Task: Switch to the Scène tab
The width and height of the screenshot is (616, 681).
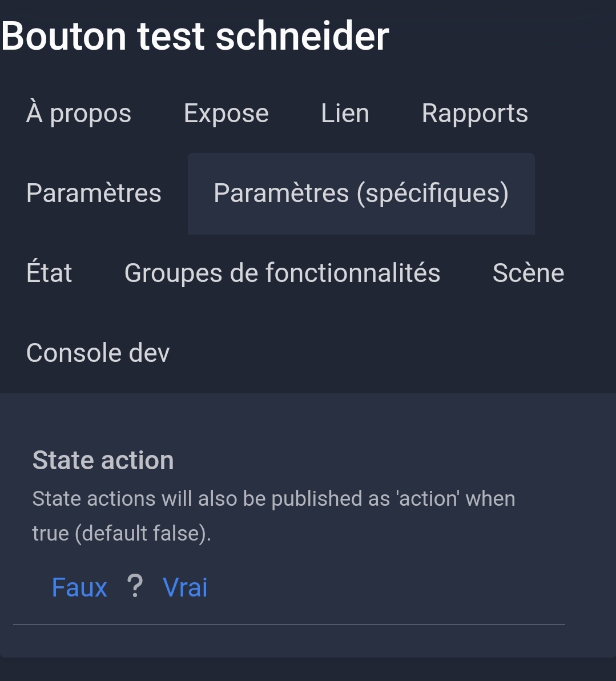Action: [x=528, y=273]
